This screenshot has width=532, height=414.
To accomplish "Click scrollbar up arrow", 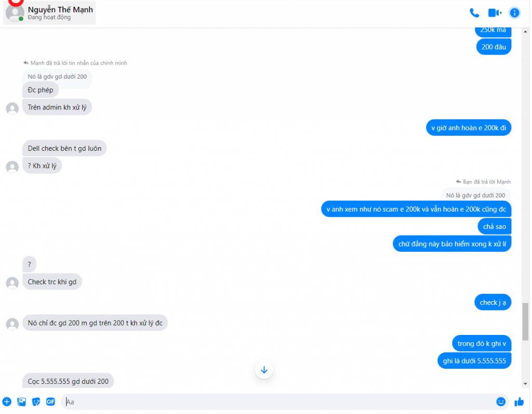I will [525, 32].
